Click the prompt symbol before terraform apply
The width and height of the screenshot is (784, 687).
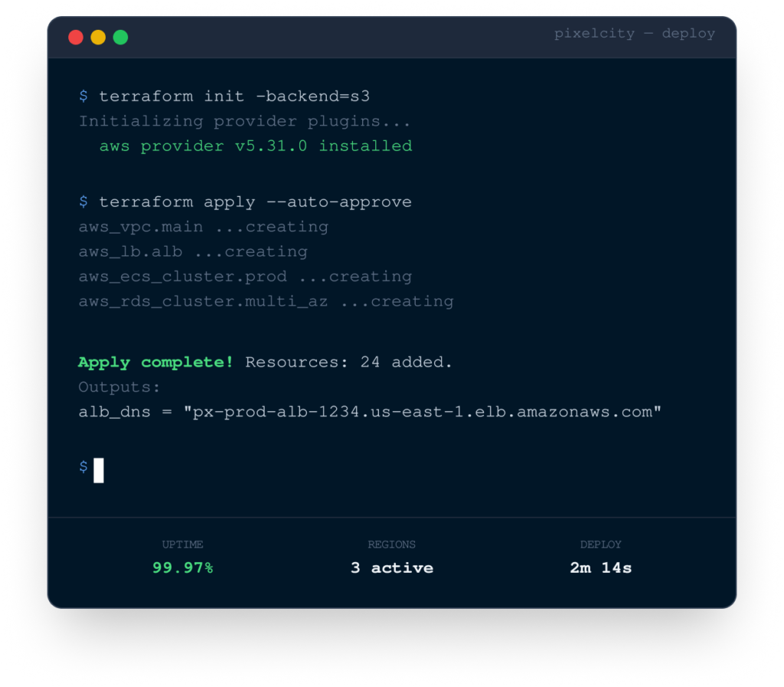83,202
